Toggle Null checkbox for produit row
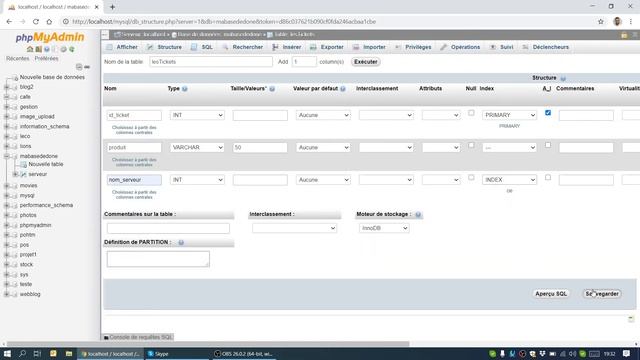 click(x=471, y=145)
